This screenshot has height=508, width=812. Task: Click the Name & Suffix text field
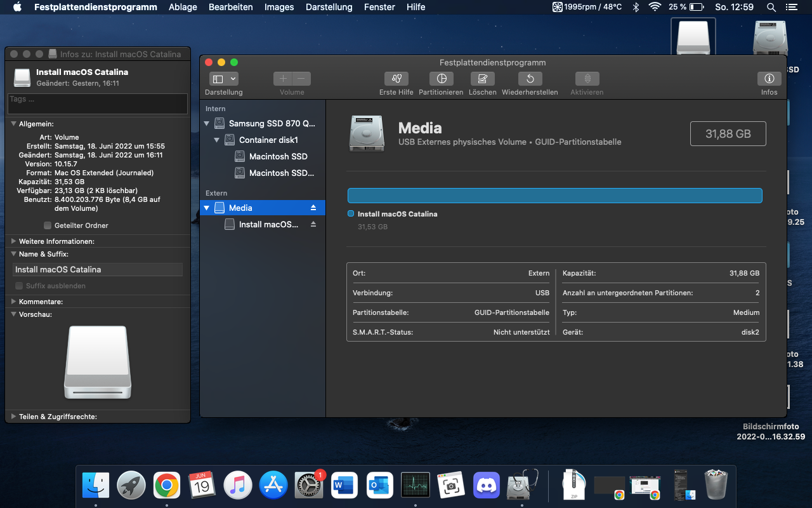[x=98, y=269]
